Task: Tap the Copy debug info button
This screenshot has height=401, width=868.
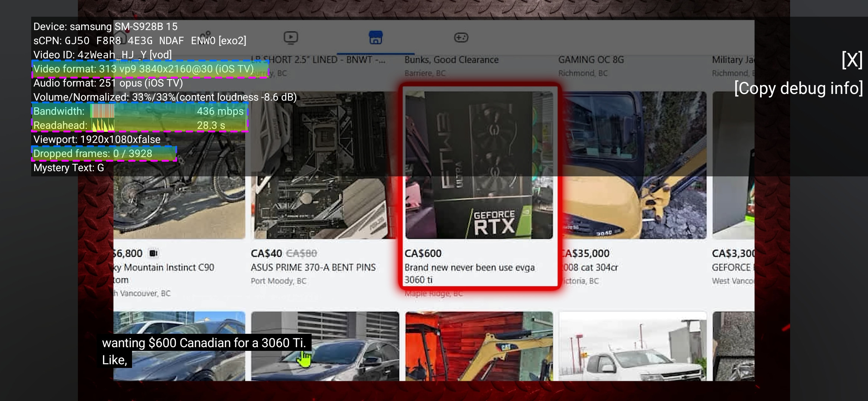Action: tap(799, 88)
